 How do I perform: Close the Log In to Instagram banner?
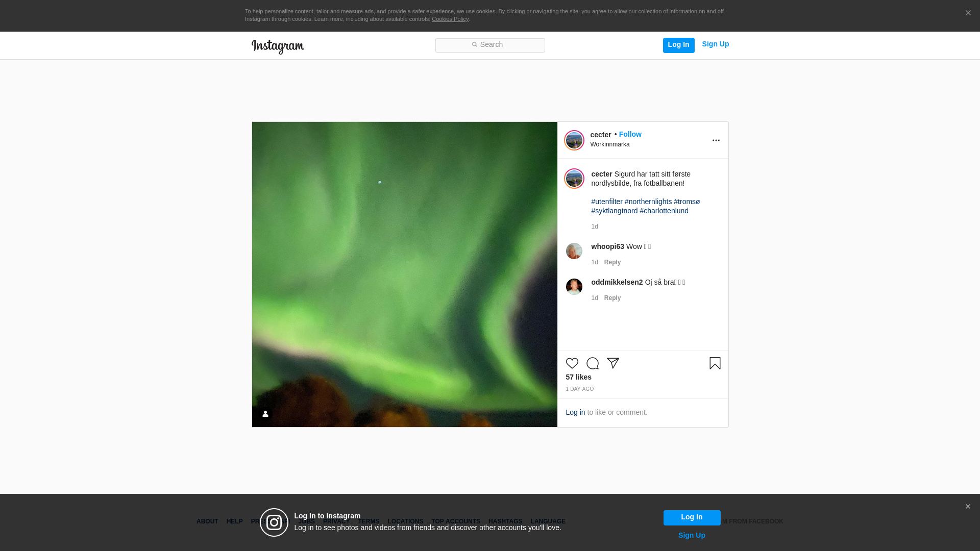pos(967,507)
